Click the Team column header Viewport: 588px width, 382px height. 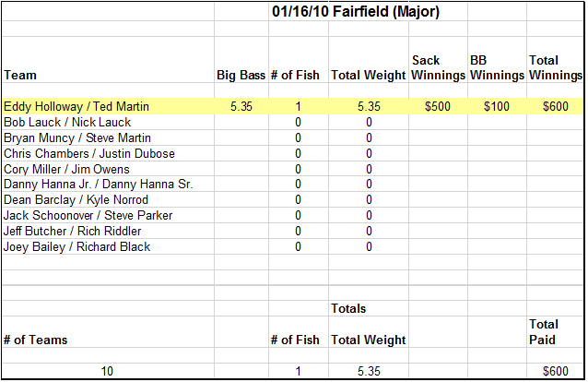point(20,75)
